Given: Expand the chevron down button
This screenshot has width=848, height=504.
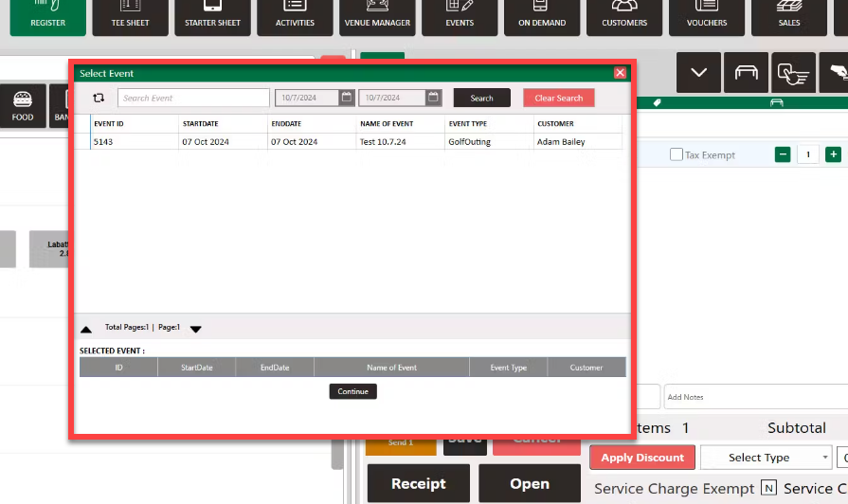Looking at the screenshot, I should (x=698, y=72).
